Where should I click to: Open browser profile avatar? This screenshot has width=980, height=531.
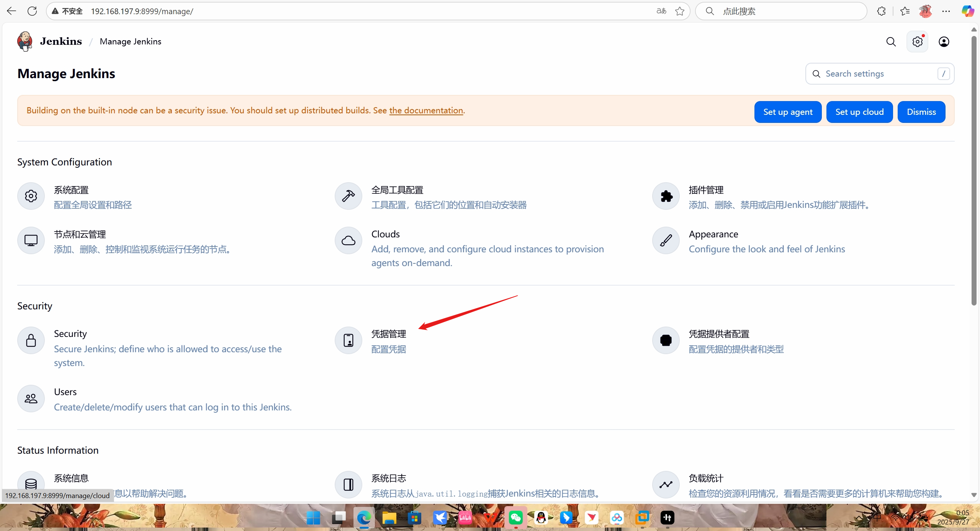(925, 11)
